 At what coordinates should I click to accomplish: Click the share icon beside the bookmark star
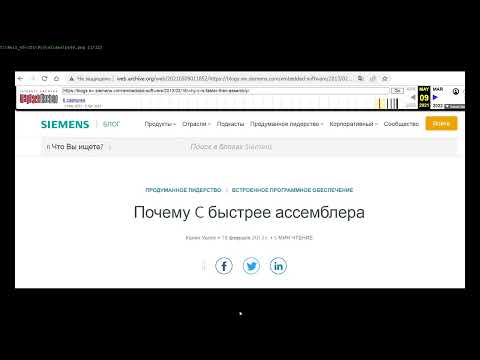[x=373, y=78]
